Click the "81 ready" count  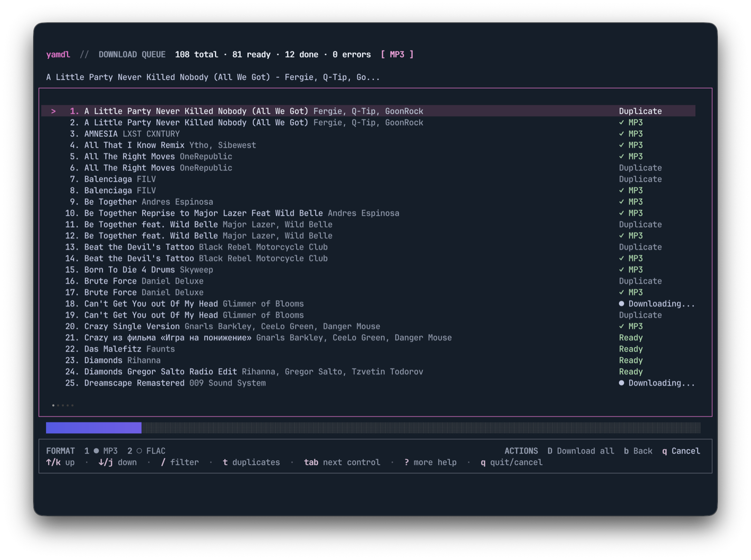pyautogui.click(x=252, y=54)
